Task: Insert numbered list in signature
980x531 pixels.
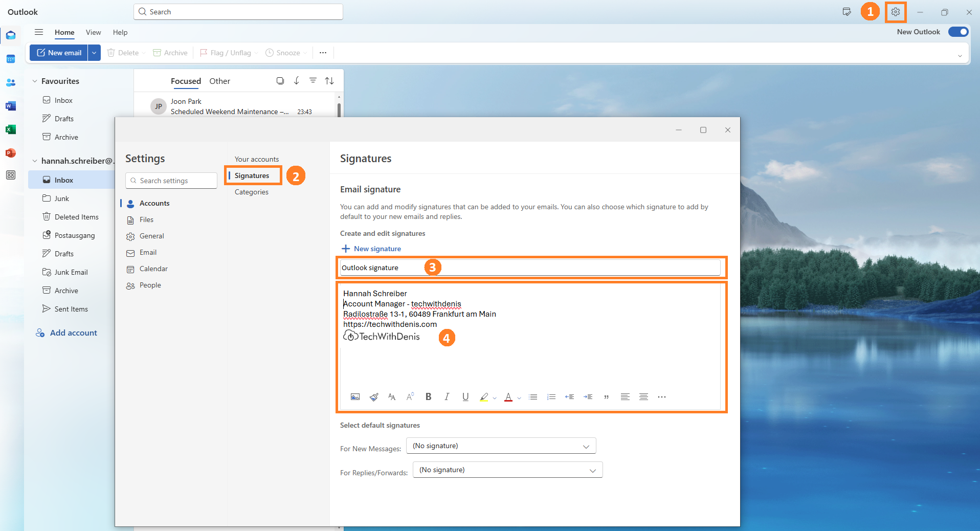Action: tap(551, 397)
